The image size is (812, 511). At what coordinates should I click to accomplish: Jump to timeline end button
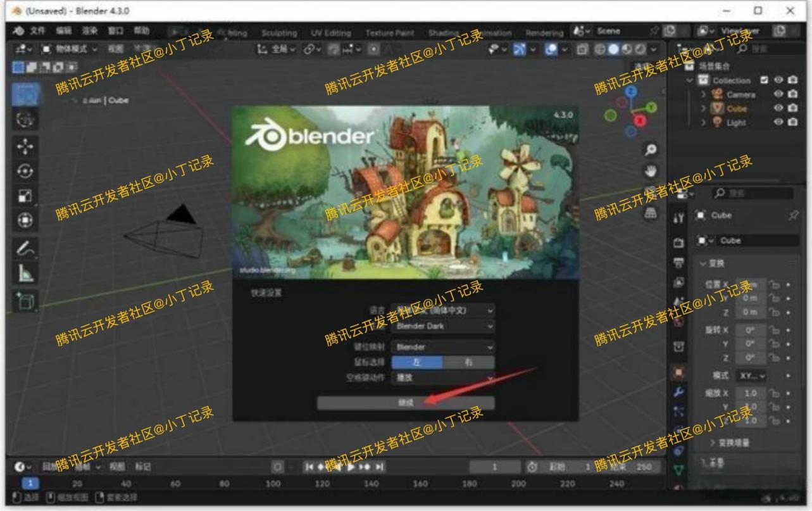(x=381, y=467)
